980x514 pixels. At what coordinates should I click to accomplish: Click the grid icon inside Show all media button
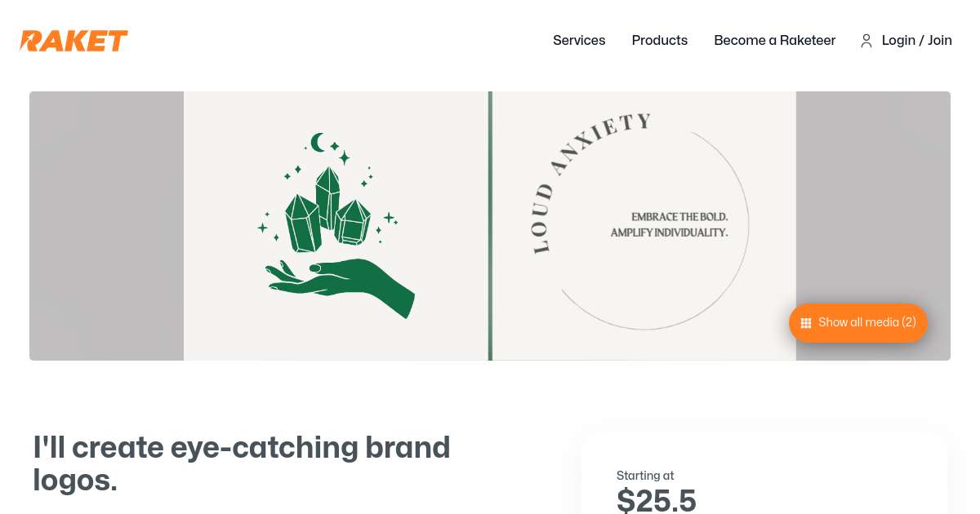(806, 322)
